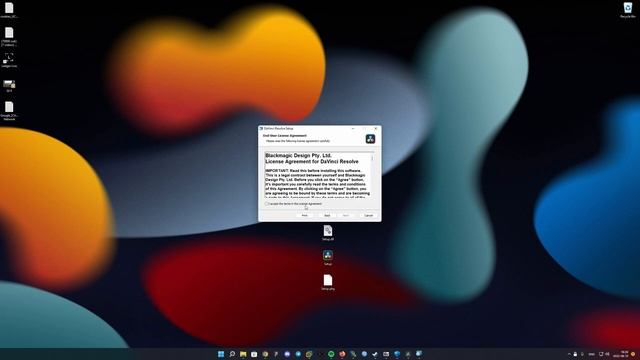Minimize the DaVinci Resolve Setup window

pyautogui.click(x=353, y=128)
